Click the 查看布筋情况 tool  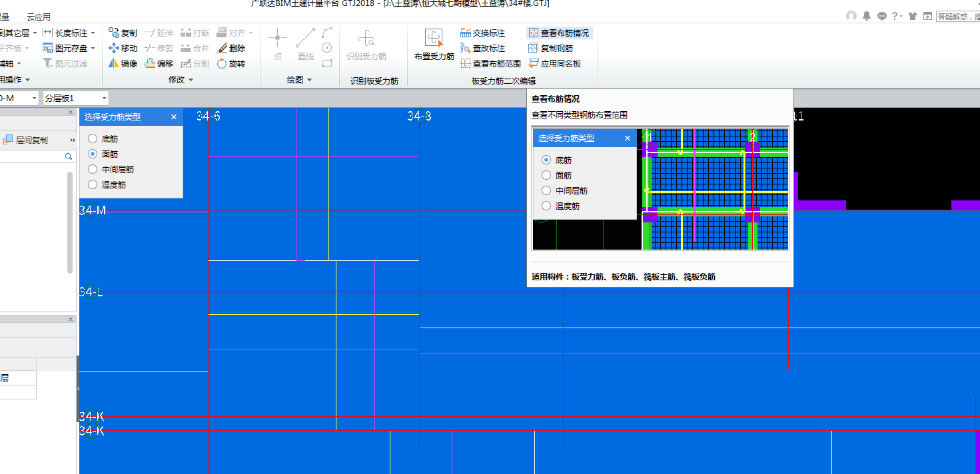coord(559,33)
